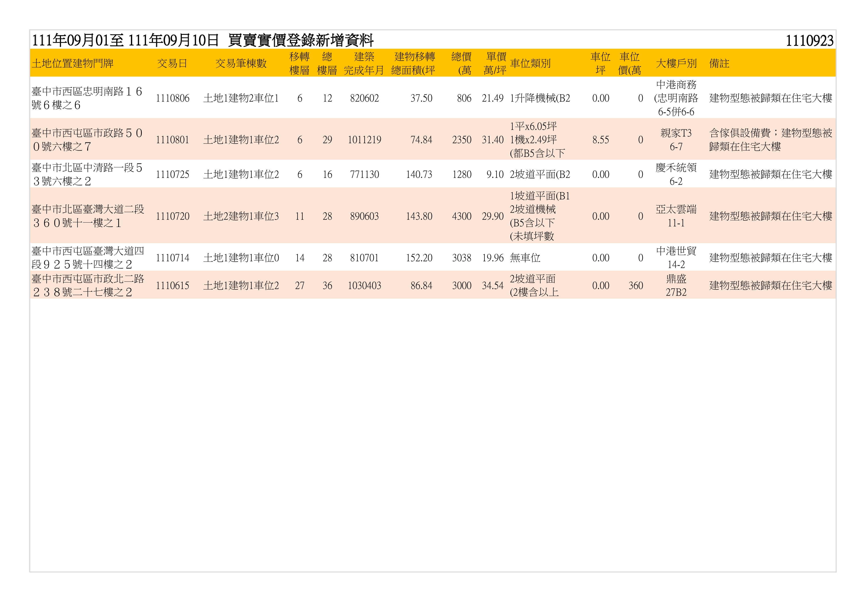Click completion date 890603
The image size is (868, 614).
pyautogui.click(x=364, y=216)
